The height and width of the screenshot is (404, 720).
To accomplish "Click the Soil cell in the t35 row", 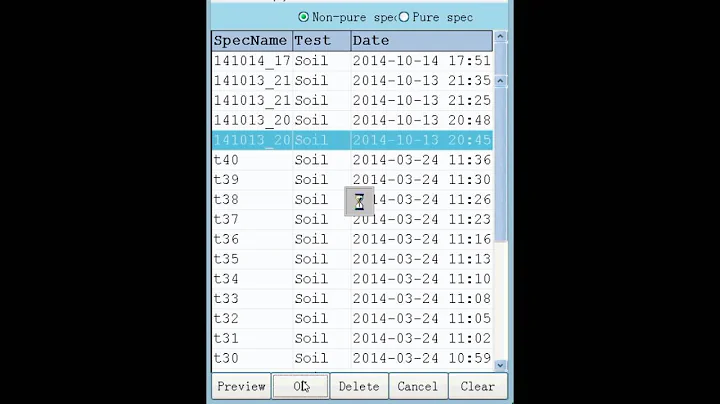I will (x=322, y=258).
